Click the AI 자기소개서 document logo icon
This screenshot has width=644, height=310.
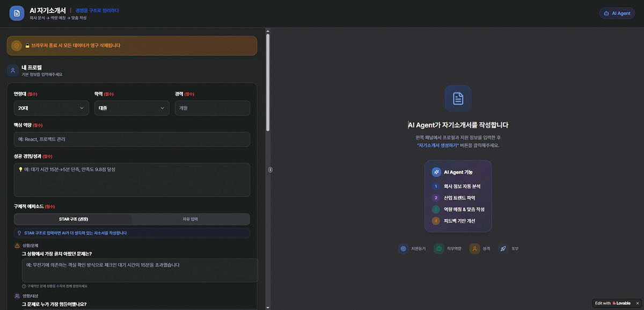pos(17,13)
